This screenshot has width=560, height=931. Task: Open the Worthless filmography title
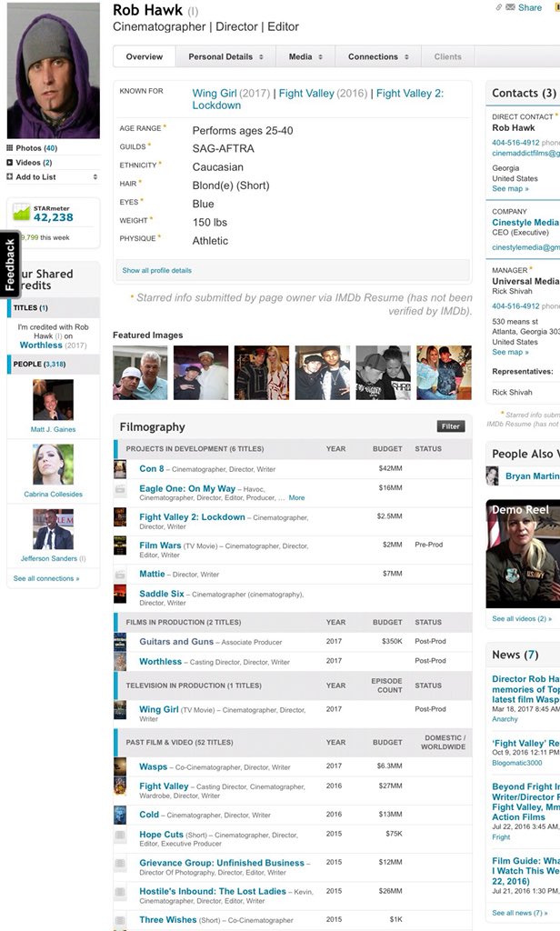[x=160, y=662]
